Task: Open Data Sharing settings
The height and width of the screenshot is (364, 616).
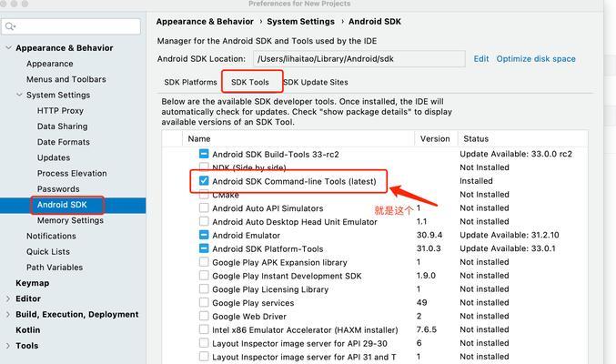Action: point(63,126)
